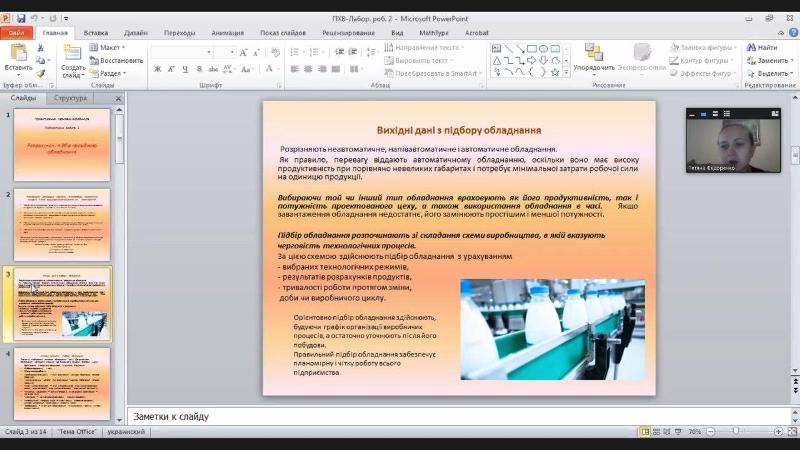Click the Create Slide (Создать слайд) icon
The image size is (800, 450).
(72, 52)
